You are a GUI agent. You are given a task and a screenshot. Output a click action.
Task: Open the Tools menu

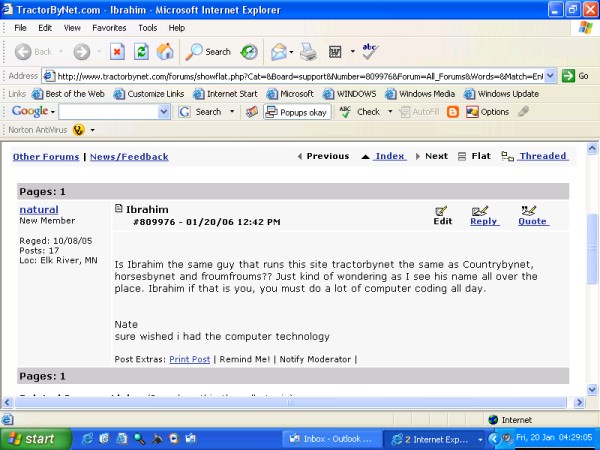pyautogui.click(x=147, y=28)
